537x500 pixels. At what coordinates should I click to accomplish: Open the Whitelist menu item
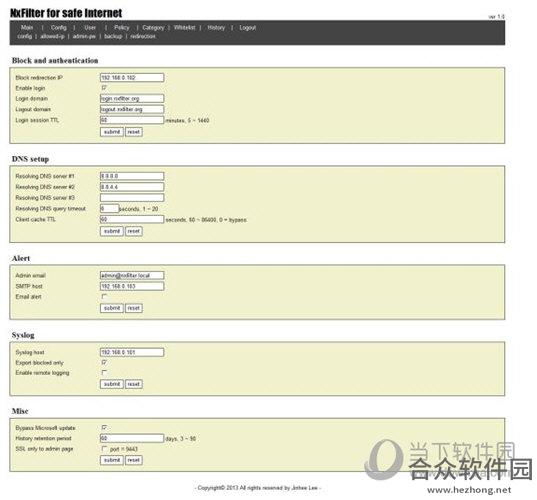click(184, 27)
